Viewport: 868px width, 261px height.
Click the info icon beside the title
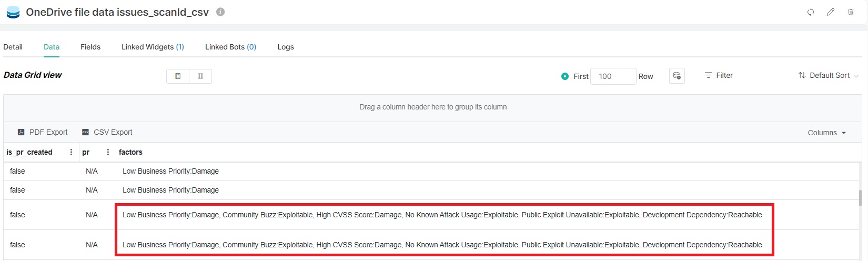click(220, 12)
